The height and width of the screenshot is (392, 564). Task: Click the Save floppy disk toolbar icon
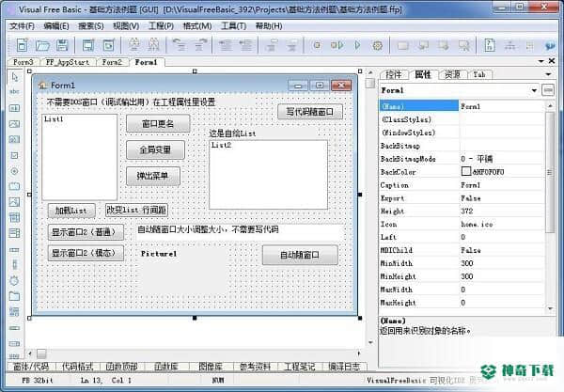[63, 45]
